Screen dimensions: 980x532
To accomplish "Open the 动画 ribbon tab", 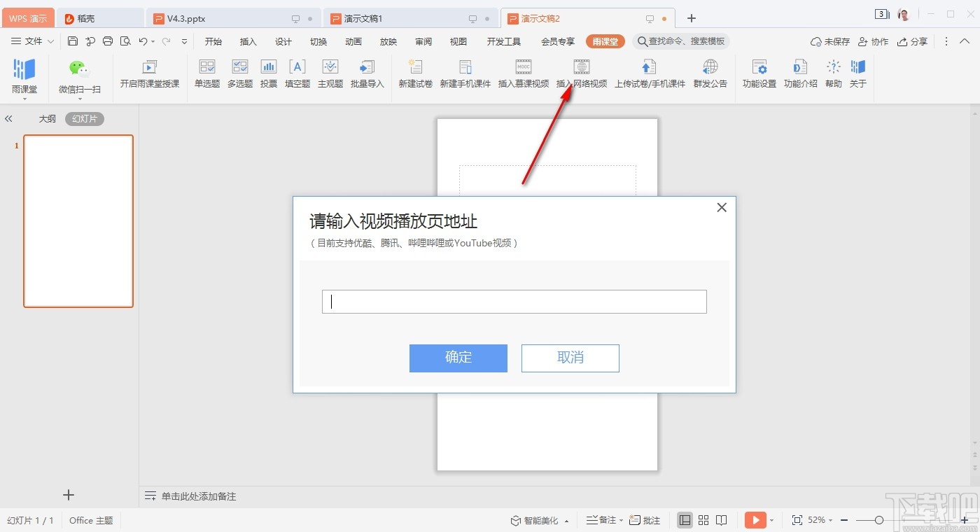I will [353, 42].
